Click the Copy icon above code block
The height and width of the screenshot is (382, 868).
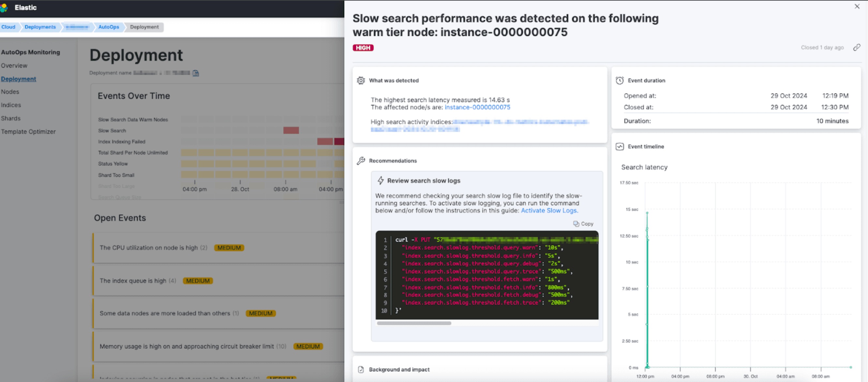pos(576,224)
